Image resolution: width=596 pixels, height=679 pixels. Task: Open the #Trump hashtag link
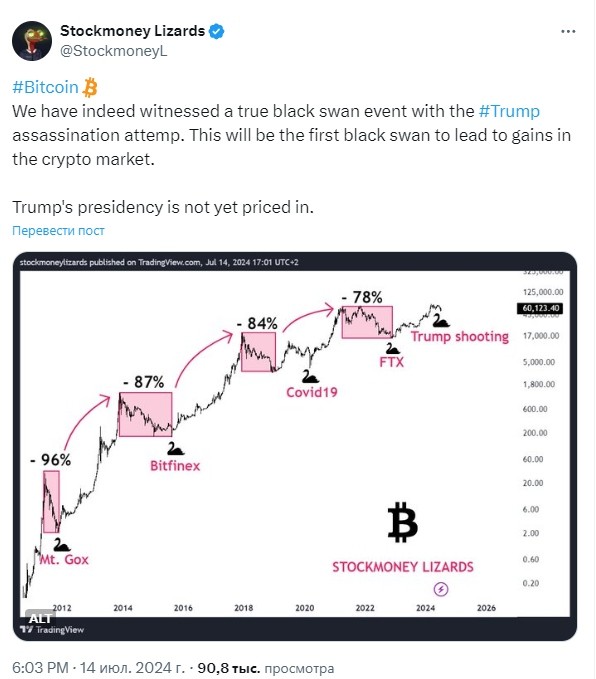pyautogui.click(x=509, y=111)
